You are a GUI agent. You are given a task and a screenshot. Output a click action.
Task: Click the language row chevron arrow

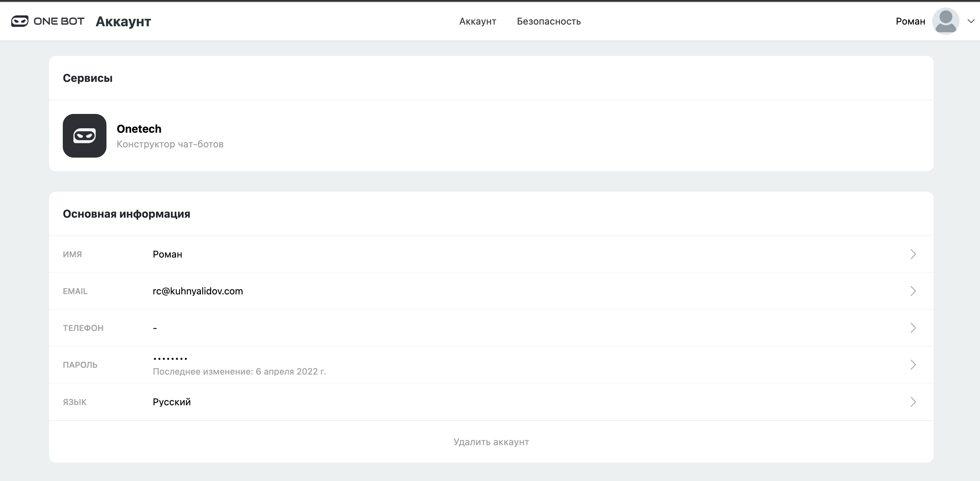coord(913,402)
